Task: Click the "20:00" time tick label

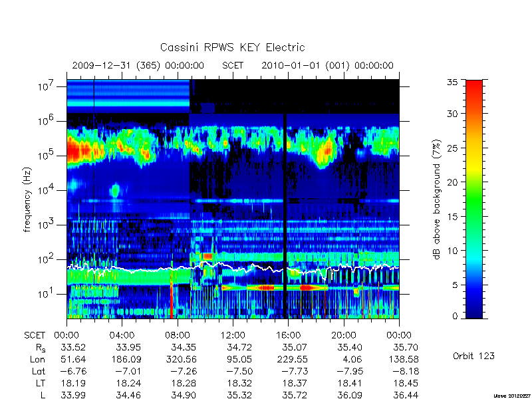Action: [x=343, y=336]
